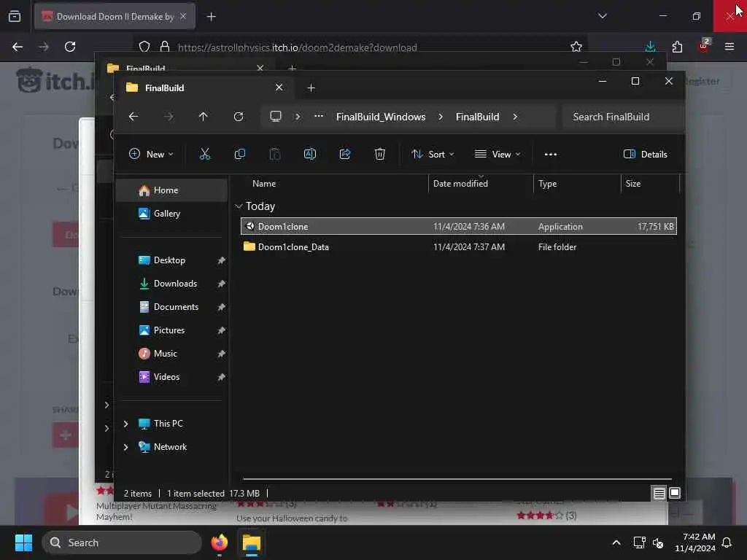Switch to large thumbnails view in status bar

click(675, 493)
